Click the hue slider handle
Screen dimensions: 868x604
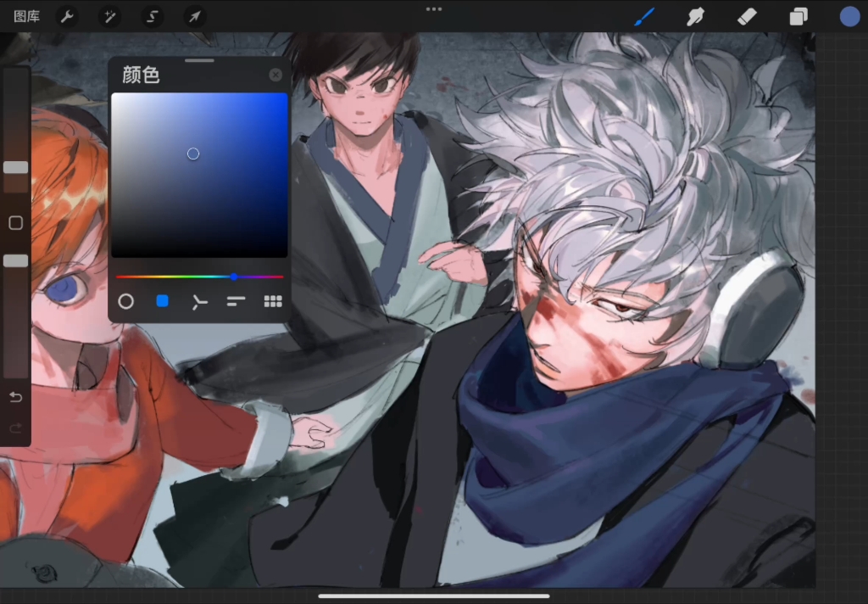pos(234,277)
